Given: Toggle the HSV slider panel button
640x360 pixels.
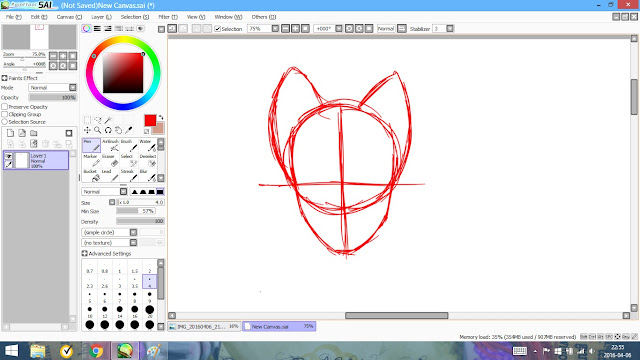Looking at the screenshot, I should coord(108,29).
